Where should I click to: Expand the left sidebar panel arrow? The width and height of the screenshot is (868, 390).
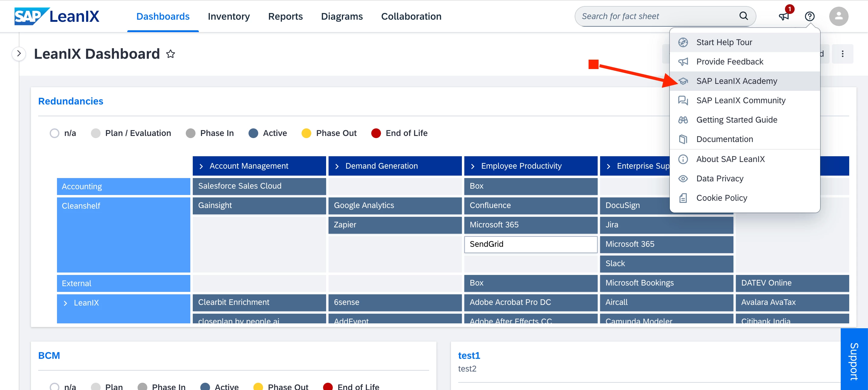tap(19, 54)
